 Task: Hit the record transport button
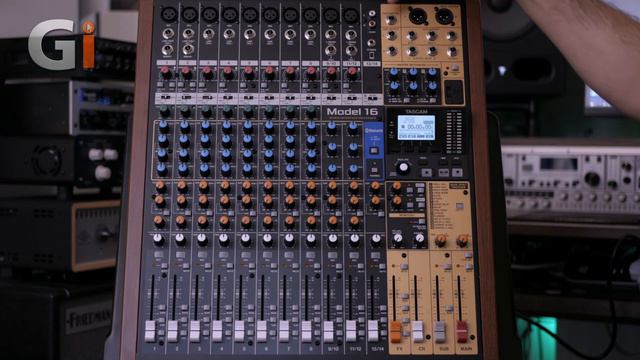(458, 172)
